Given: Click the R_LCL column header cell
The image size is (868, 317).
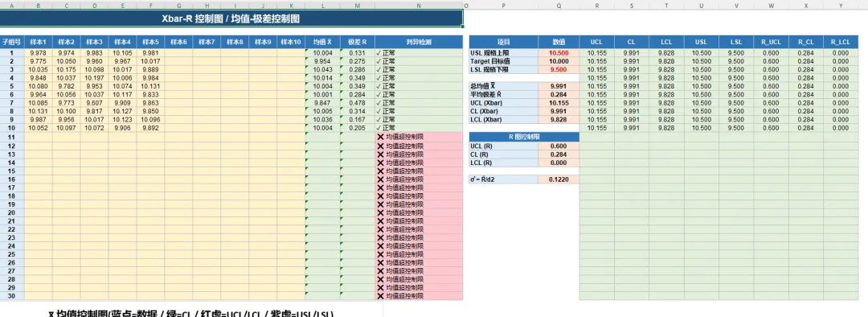Looking at the screenshot, I should coord(841,42).
